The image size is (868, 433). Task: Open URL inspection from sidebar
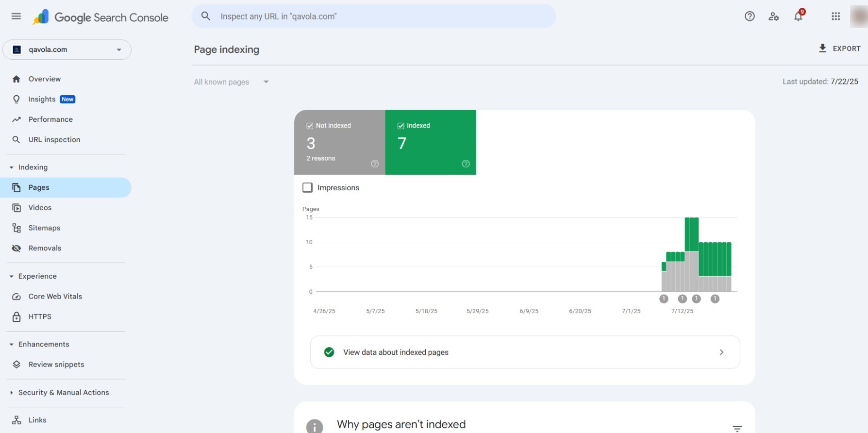pyautogui.click(x=54, y=140)
